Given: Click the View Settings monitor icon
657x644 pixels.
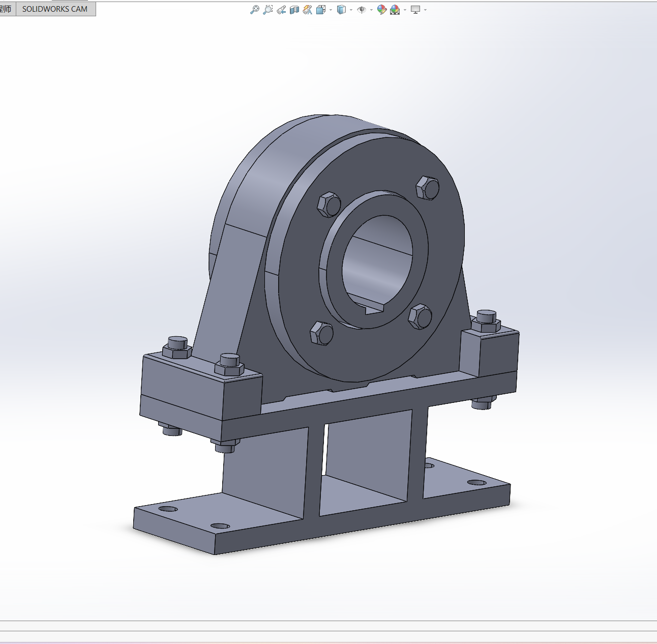Looking at the screenshot, I should [415, 10].
